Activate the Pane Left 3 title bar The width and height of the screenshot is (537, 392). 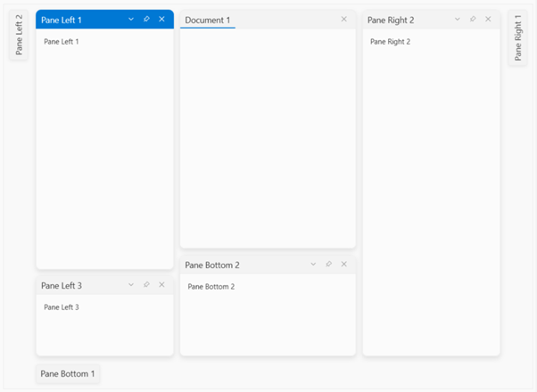104,285
